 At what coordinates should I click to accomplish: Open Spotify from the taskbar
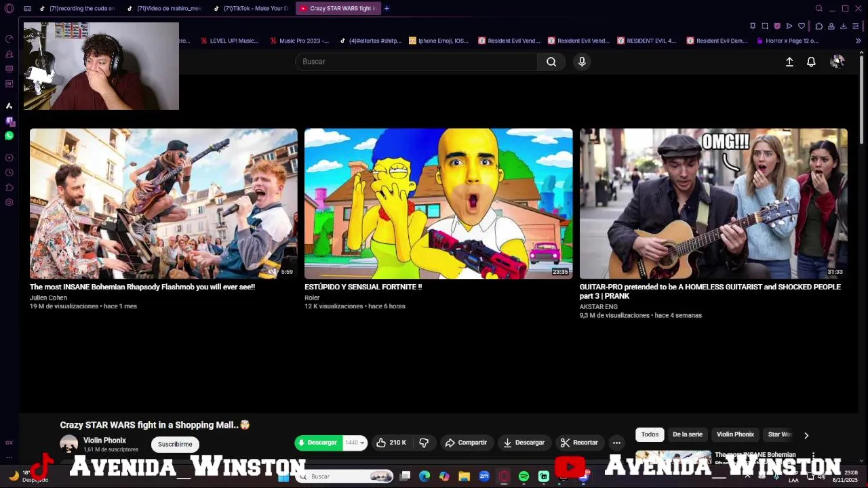[x=524, y=476]
